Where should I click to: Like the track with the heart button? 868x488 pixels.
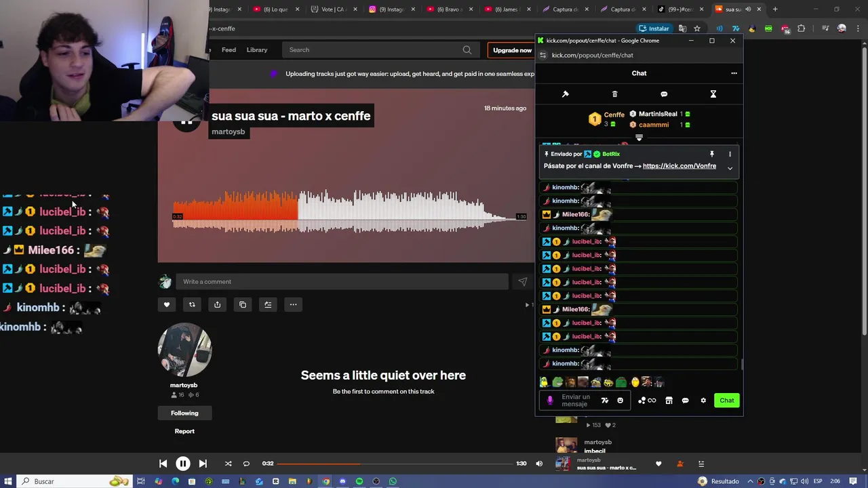[167, 304]
